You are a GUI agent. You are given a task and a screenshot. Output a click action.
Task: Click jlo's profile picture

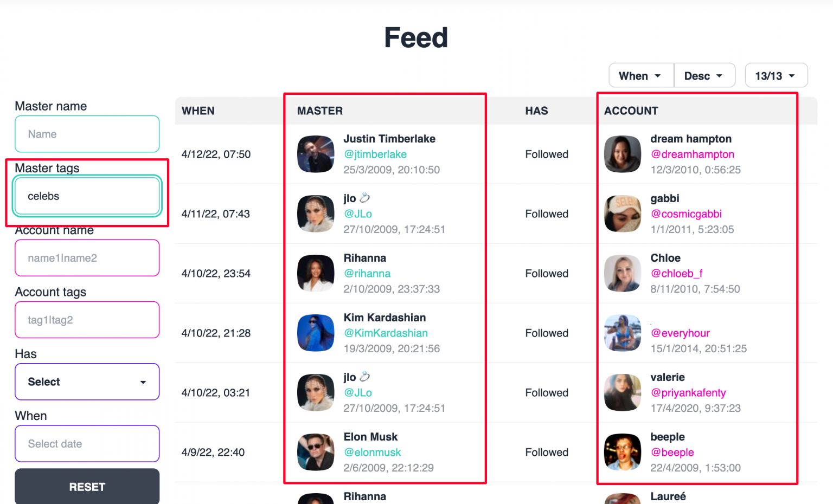click(316, 214)
